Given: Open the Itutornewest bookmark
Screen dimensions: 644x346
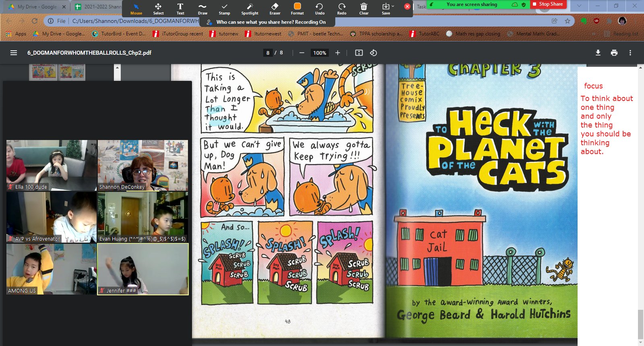Looking at the screenshot, I should [x=263, y=34].
